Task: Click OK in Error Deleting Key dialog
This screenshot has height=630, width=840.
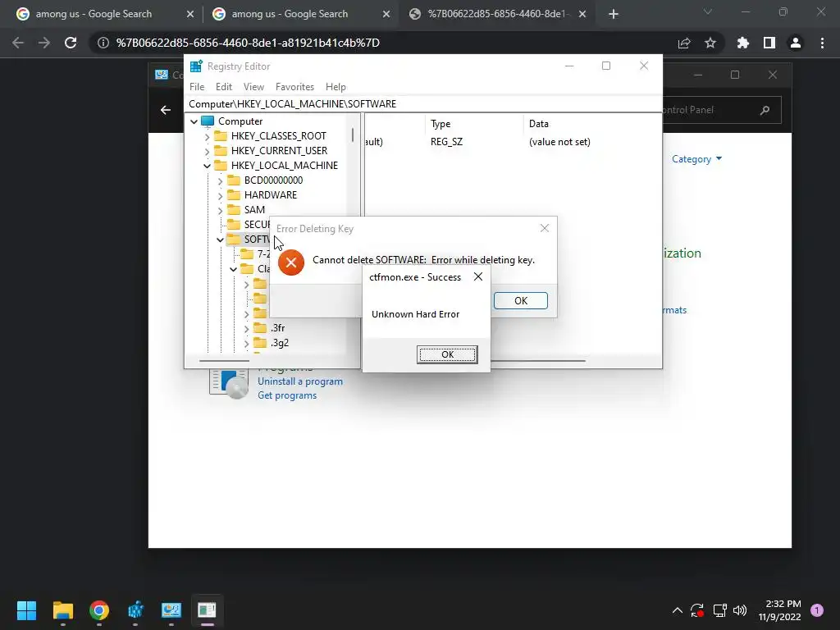Action: coord(521,300)
